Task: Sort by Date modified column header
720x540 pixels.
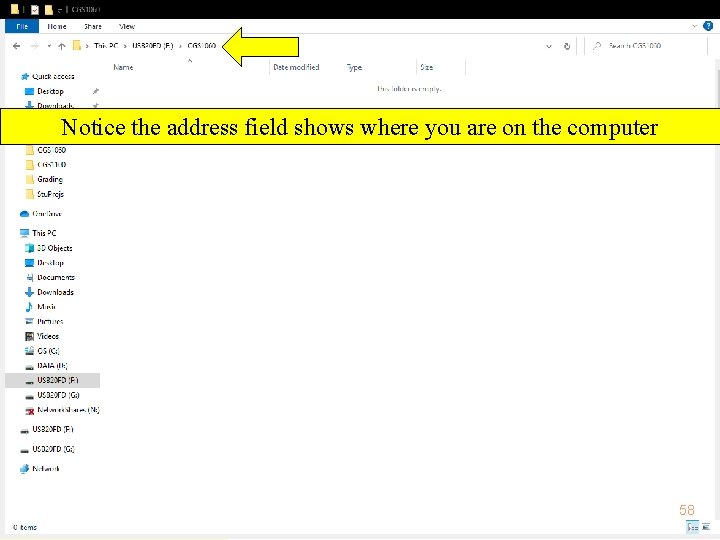Action: 296,67
